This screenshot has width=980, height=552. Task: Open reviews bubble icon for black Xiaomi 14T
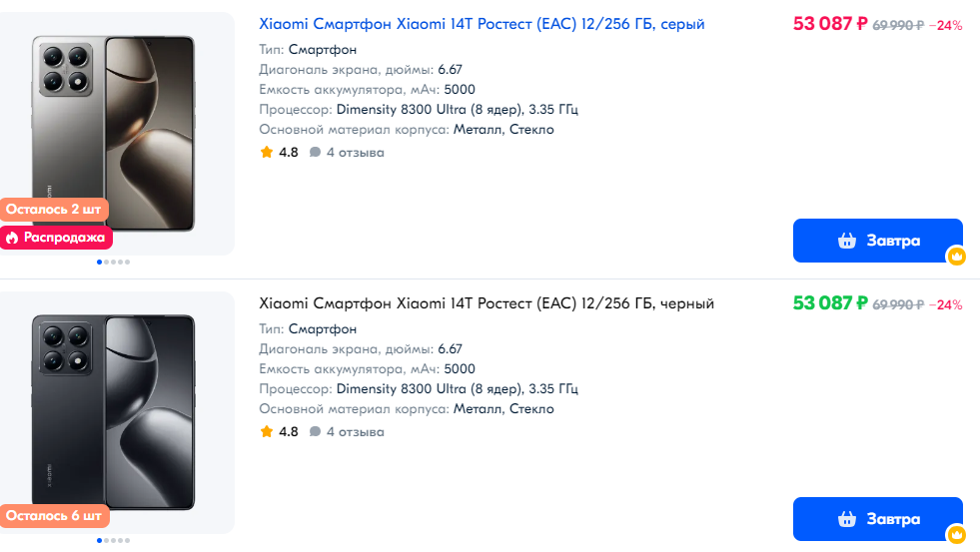[x=315, y=431]
